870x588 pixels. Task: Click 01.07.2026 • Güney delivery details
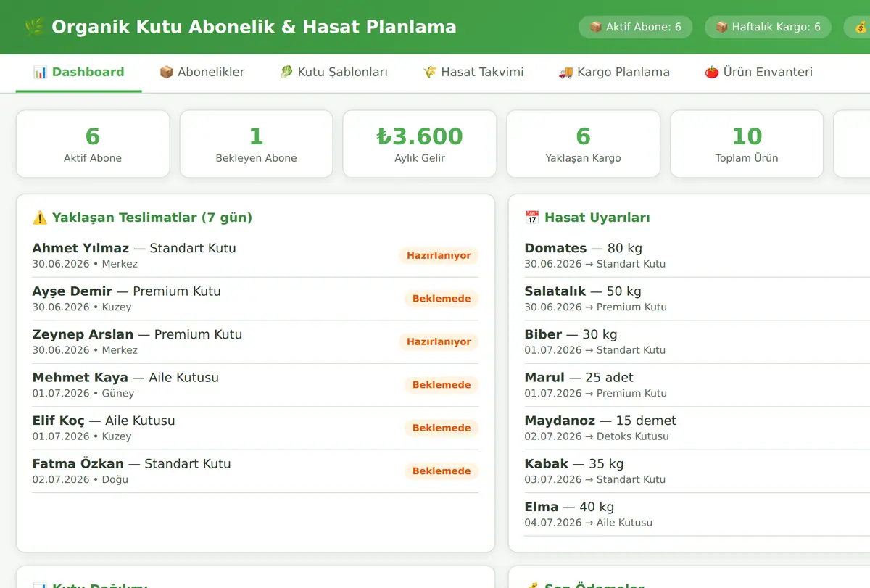[x=83, y=393]
